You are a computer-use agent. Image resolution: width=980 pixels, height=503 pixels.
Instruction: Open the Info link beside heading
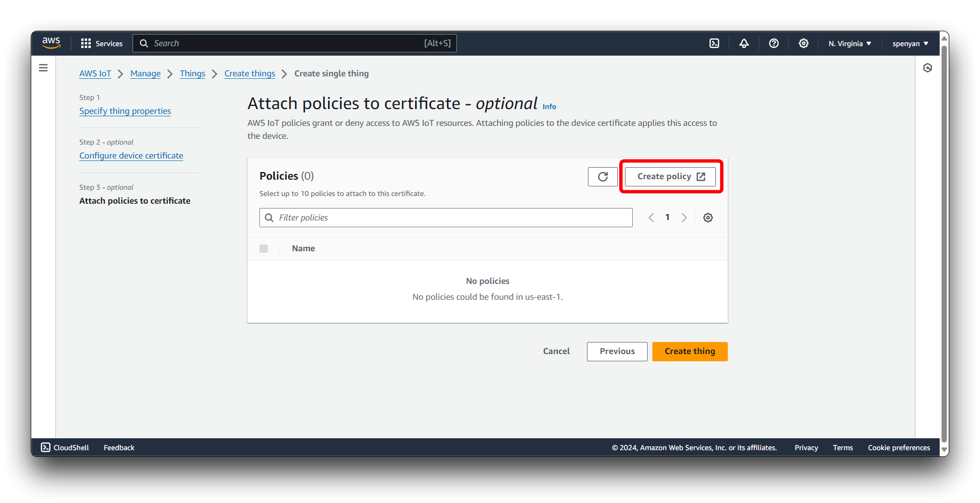point(549,107)
